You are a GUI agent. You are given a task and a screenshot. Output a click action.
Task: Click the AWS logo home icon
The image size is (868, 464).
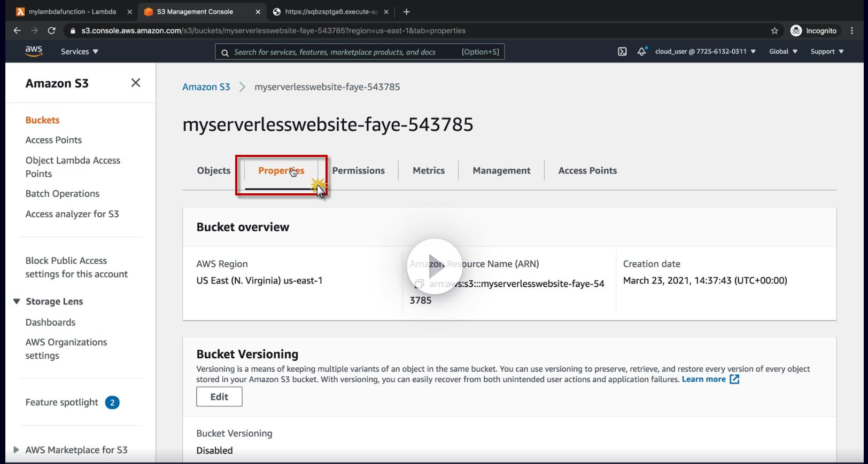point(34,51)
